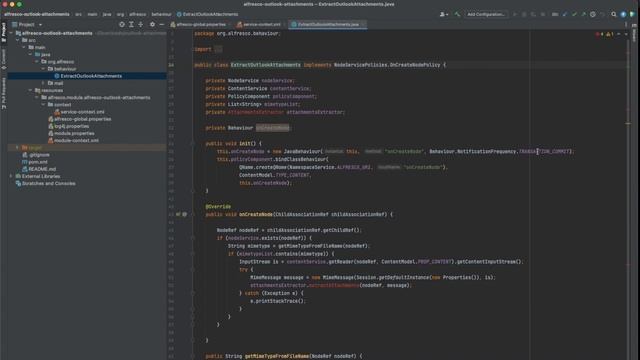The height and width of the screenshot is (360, 640).
Task: Collapse the java folder
Action: (31, 54)
